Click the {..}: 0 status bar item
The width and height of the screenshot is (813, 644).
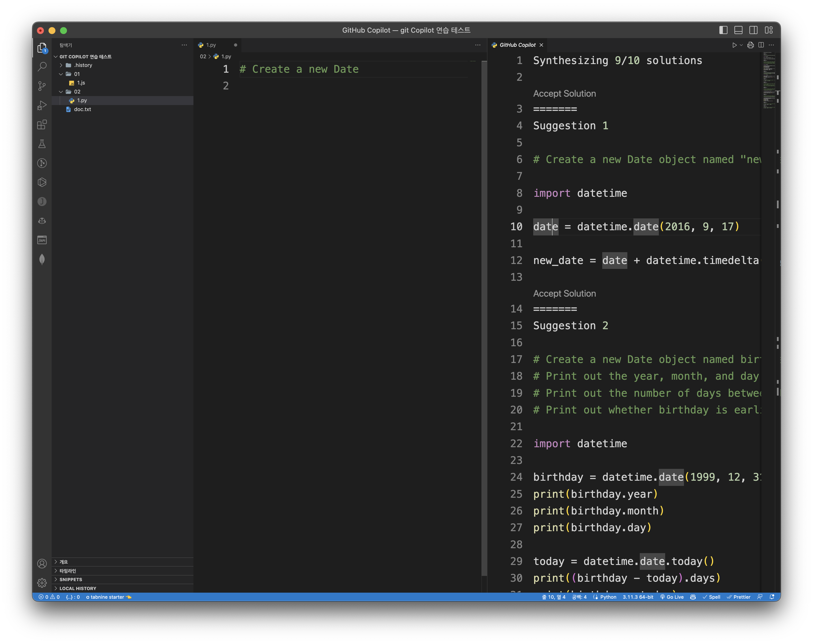coord(73,597)
